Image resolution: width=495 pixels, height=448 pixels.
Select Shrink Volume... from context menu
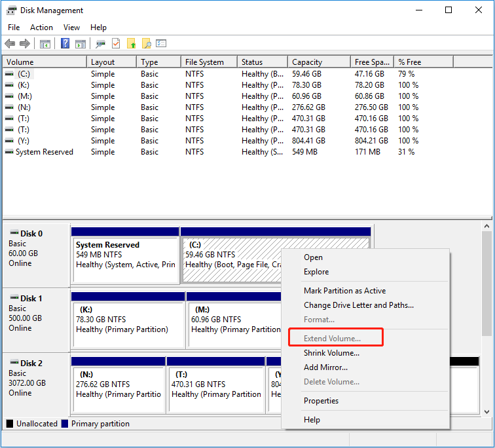[x=331, y=353]
